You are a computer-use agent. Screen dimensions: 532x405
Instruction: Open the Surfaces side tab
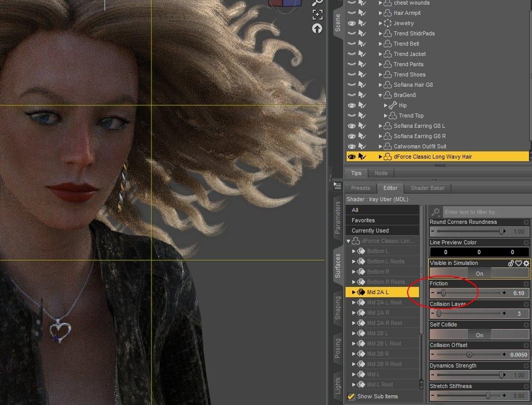337,265
